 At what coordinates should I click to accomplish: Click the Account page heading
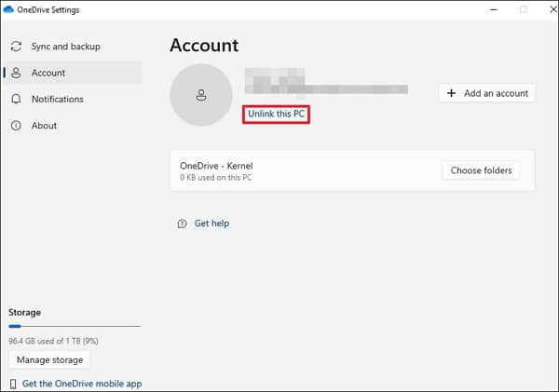pos(204,46)
